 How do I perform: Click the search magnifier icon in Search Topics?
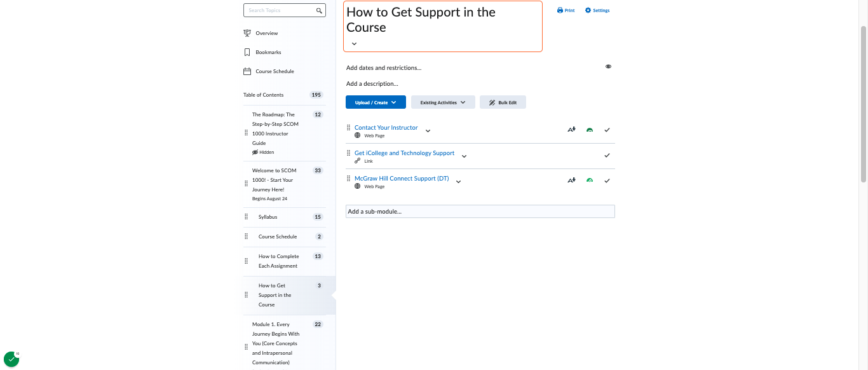tap(319, 11)
